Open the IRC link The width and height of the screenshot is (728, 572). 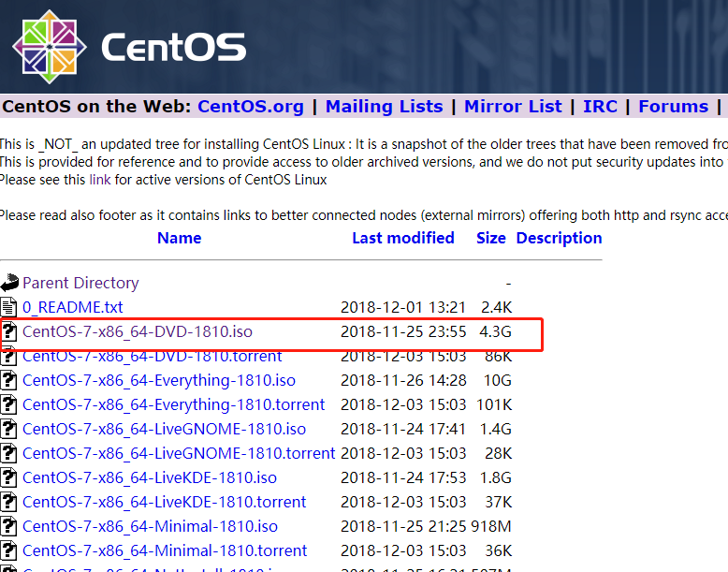point(600,107)
